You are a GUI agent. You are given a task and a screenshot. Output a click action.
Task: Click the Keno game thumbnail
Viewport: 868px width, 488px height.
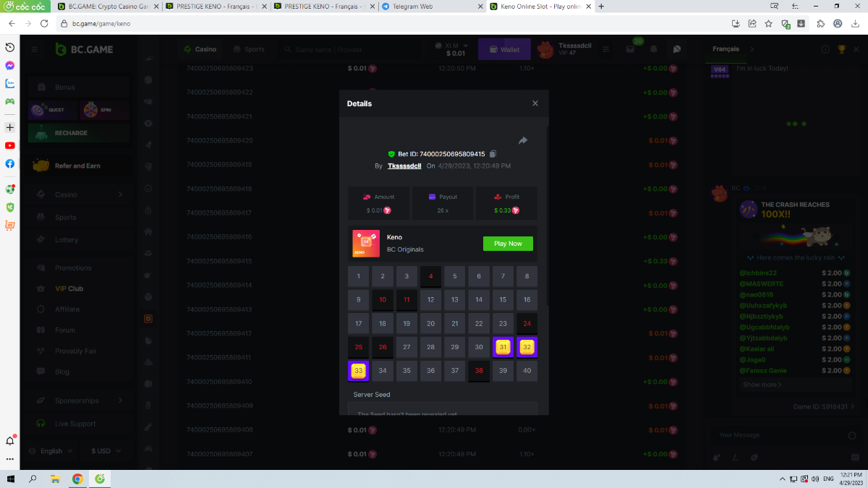click(x=366, y=244)
